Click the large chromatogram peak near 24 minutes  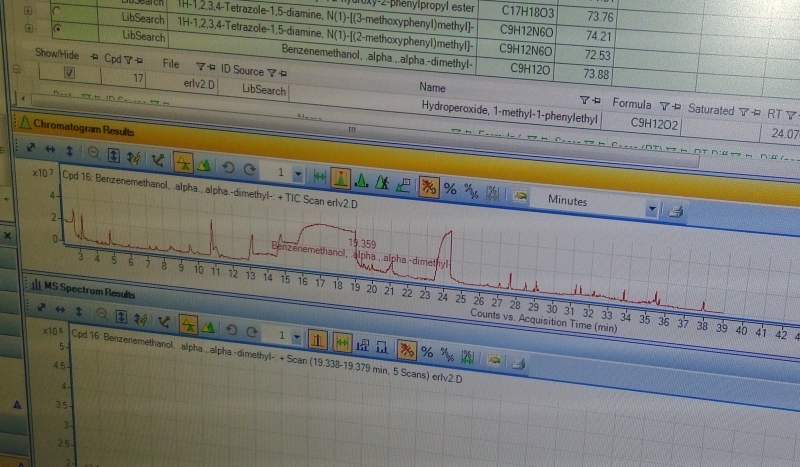447,254
